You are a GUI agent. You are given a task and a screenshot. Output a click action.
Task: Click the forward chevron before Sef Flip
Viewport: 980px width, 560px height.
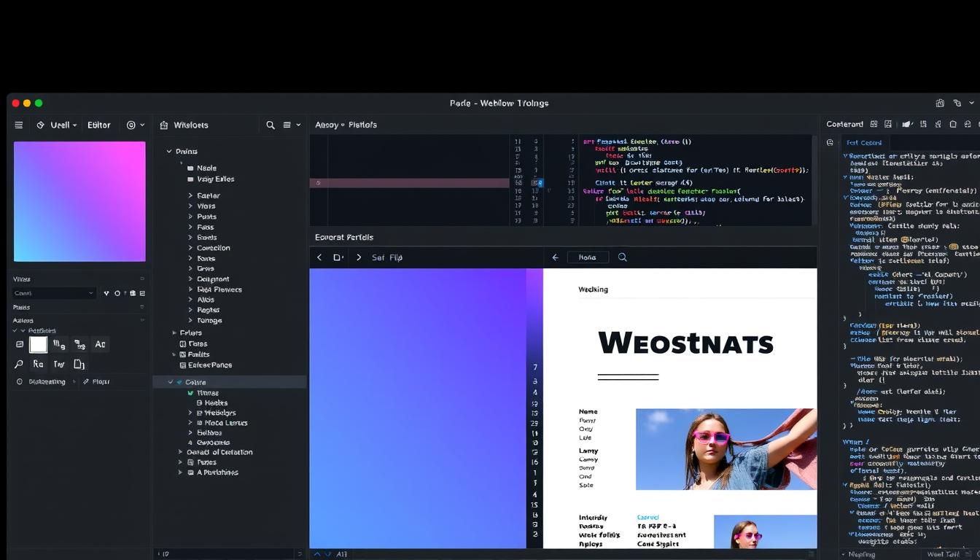358,257
